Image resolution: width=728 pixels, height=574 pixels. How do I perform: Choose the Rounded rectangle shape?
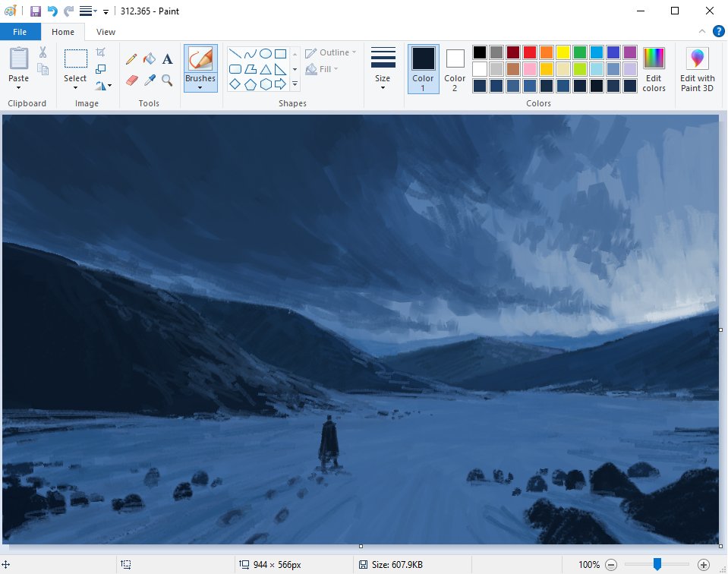[x=235, y=69]
